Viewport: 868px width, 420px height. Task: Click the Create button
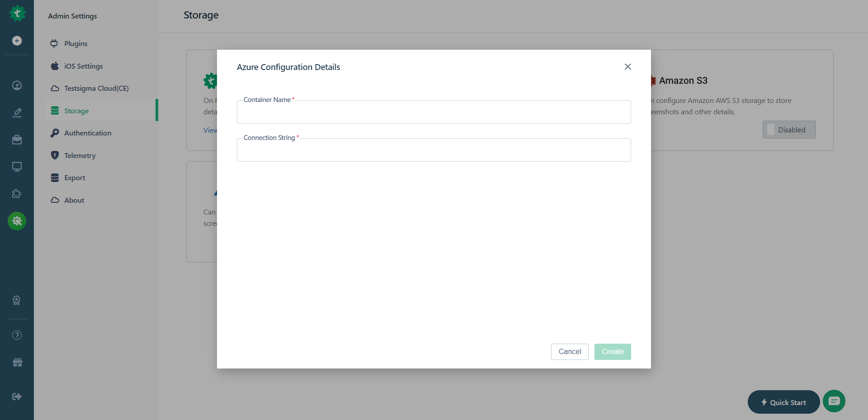[x=613, y=352]
